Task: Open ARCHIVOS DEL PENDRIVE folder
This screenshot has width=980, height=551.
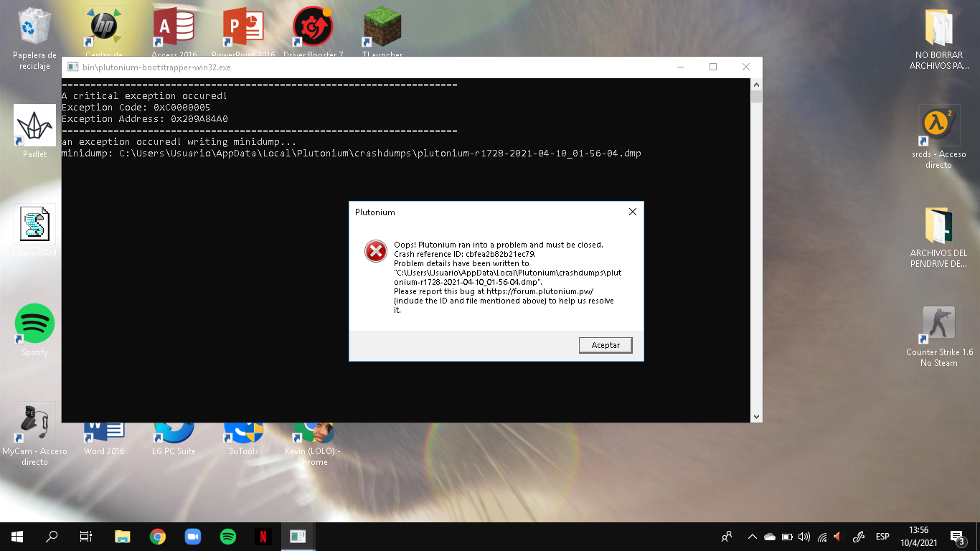Action: (938, 226)
